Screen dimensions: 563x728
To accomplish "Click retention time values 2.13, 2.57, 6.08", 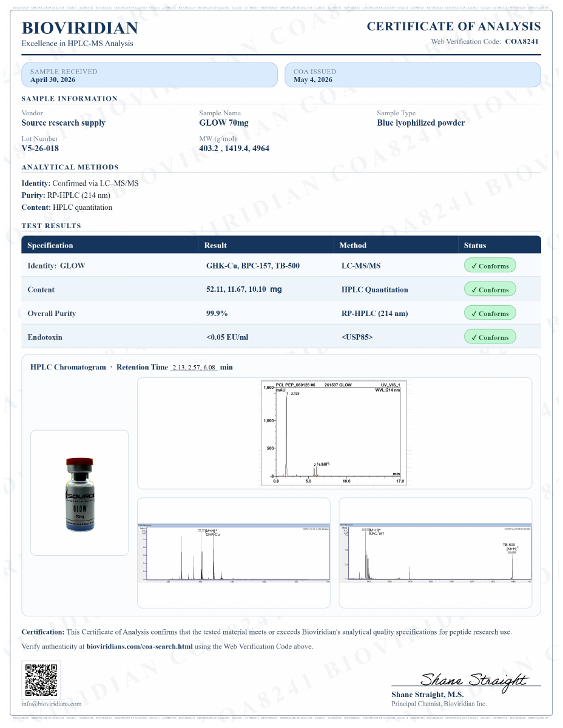I will click(195, 368).
